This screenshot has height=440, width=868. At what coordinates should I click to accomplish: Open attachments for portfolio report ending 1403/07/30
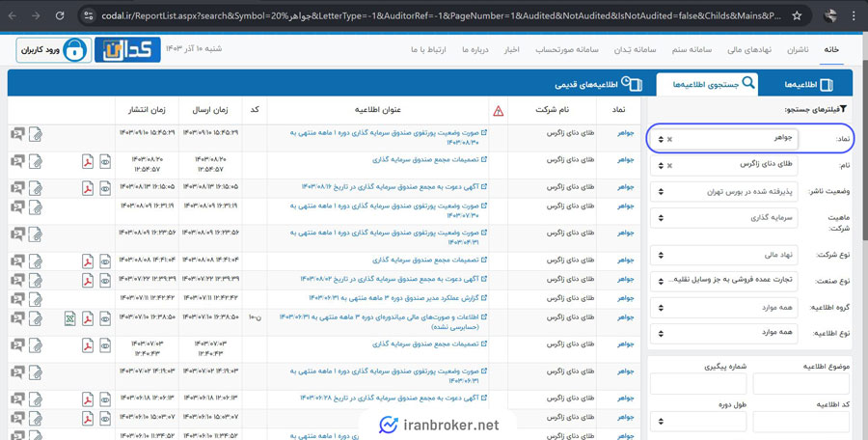36,207
